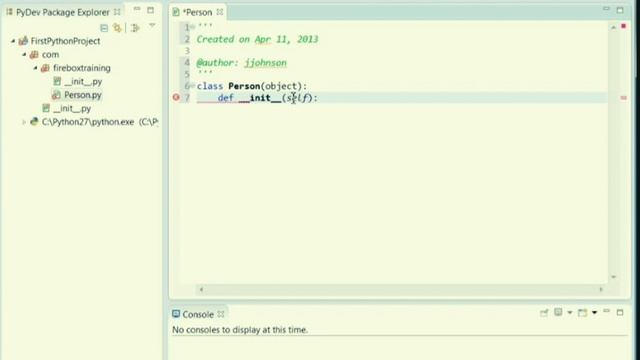The width and height of the screenshot is (640, 360).
Task: Open the Open Console dropdown arrow
Action: click(594, 313)
